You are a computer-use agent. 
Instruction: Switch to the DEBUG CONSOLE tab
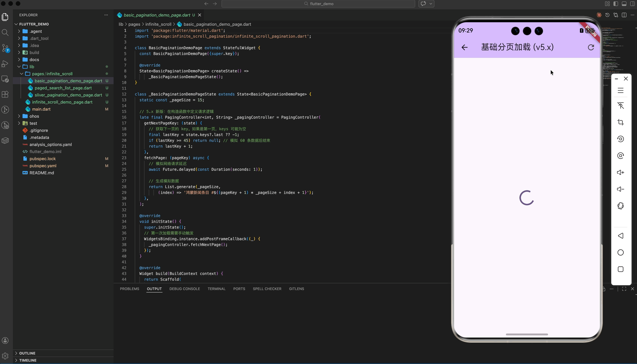[x=184, y=289]
